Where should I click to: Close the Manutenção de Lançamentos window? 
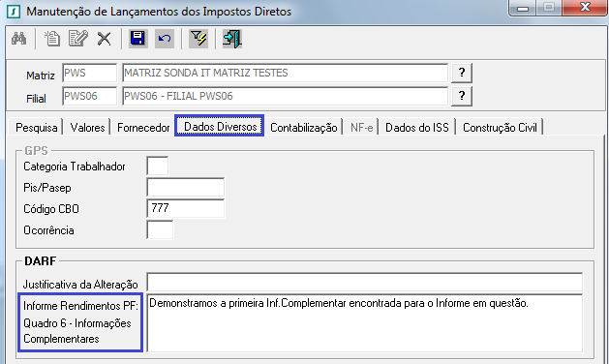[585, 8]
